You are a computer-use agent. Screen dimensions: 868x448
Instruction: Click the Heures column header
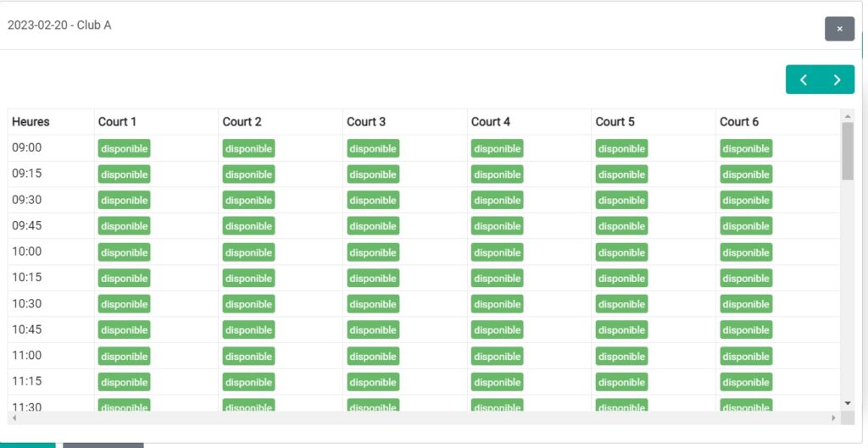tap(31, 122)
